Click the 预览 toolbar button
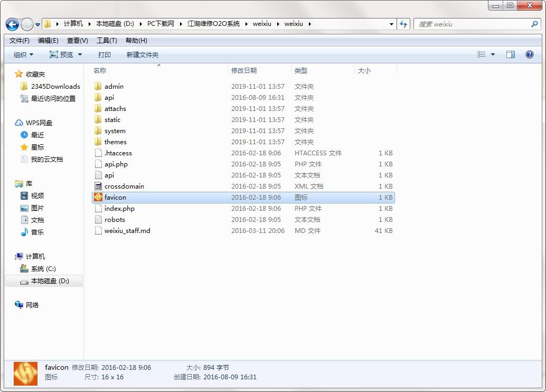This screenshot has width=546, height=392. pos(61,55)
